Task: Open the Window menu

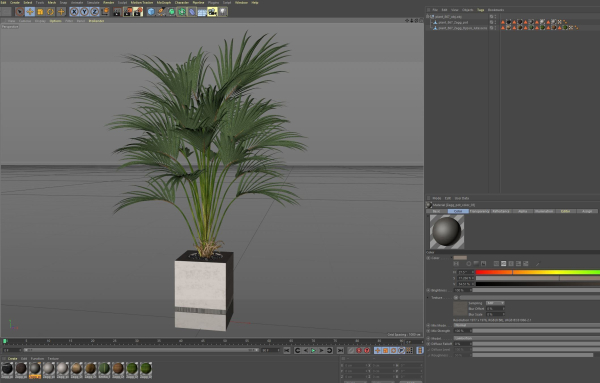Action: pyautogui.click(x=241, y=2)
